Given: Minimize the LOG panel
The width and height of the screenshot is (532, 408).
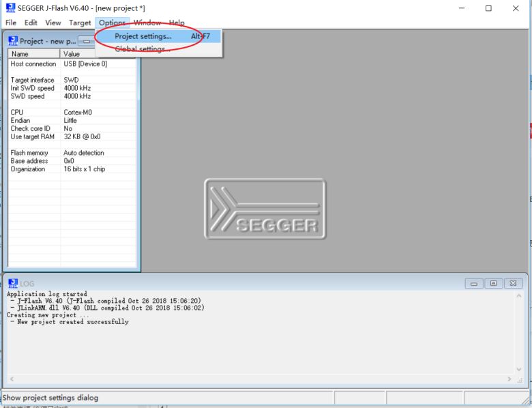Looking at the screenshot, I should (x=474, y=283).
